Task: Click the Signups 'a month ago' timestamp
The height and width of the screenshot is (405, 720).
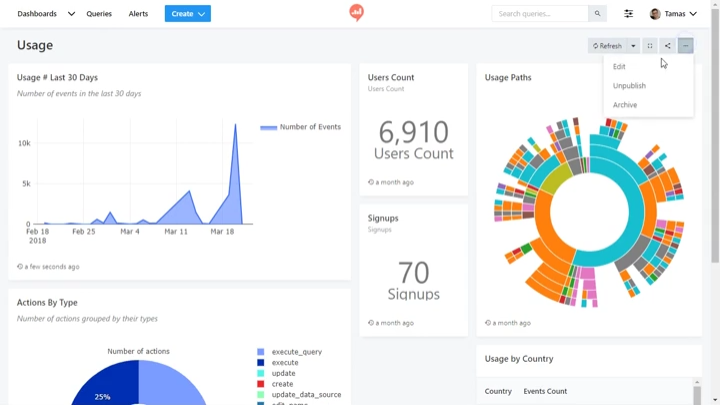Action: (391, 323)
